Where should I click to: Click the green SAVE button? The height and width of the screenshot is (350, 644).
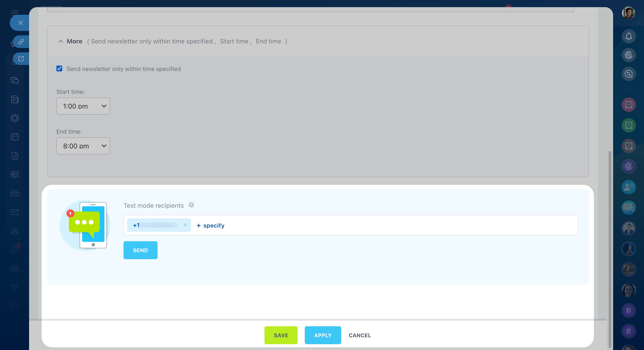pyautogui.click(x=281, y=335)
